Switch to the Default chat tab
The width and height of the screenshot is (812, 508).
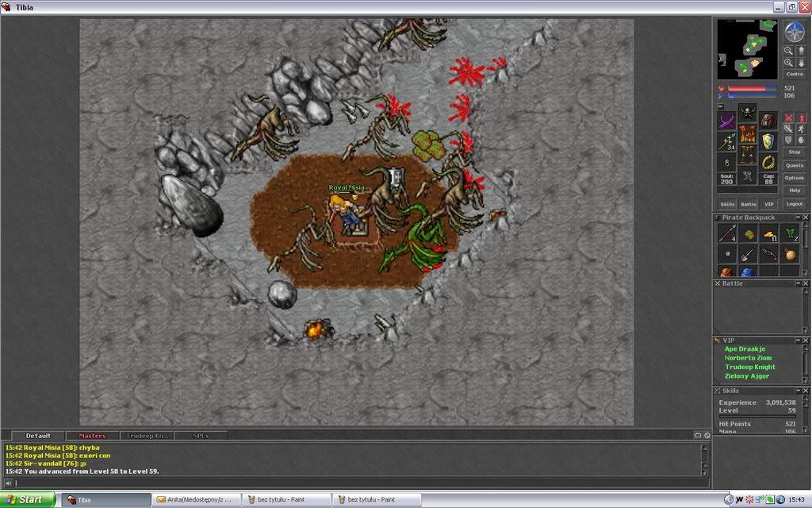pyautogui.click(x=38, y=436)
